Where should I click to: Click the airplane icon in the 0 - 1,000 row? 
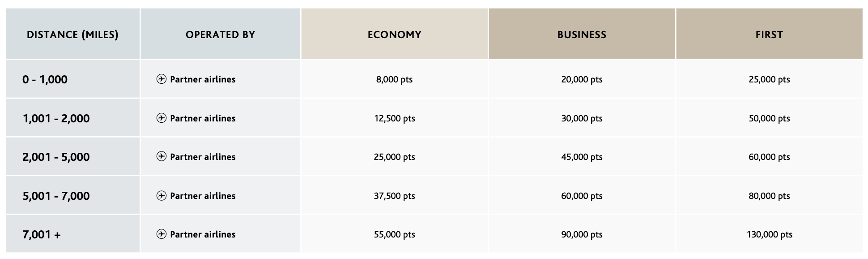click(162, 79)
